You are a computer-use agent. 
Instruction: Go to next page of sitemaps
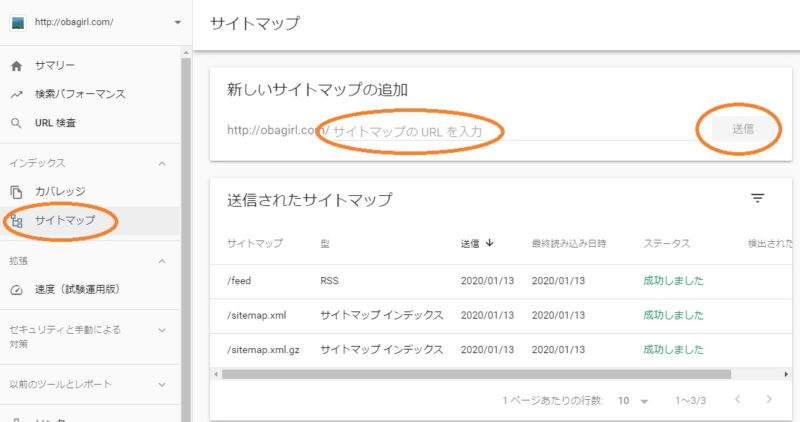click(769, 399)
